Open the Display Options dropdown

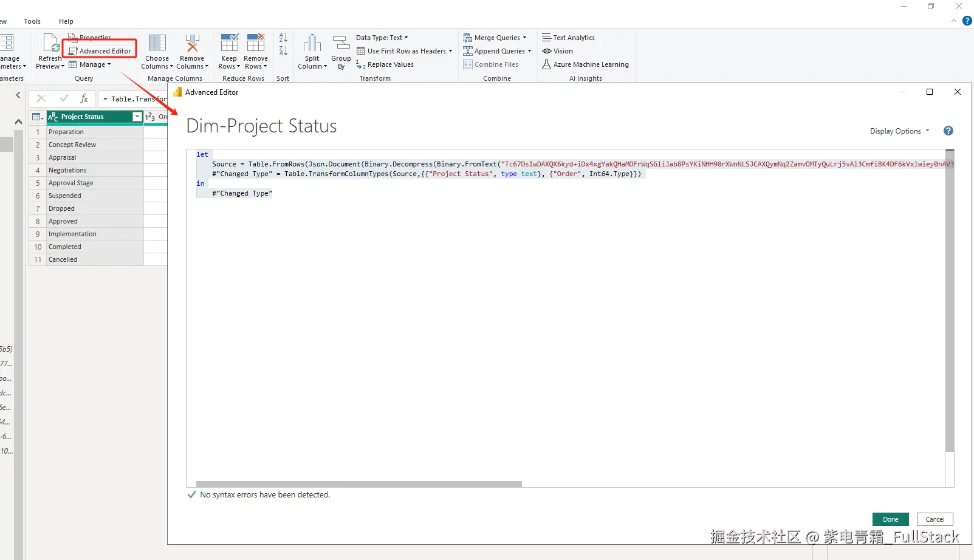pyautogui.click(x=899, y=131)
